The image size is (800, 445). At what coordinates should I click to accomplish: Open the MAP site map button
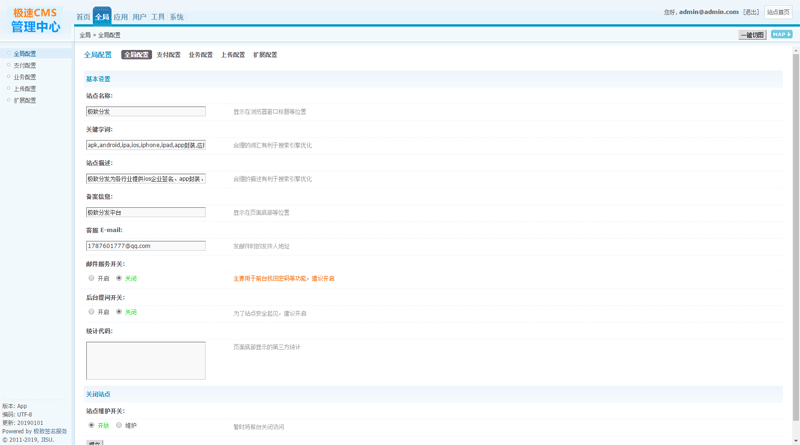781,35
